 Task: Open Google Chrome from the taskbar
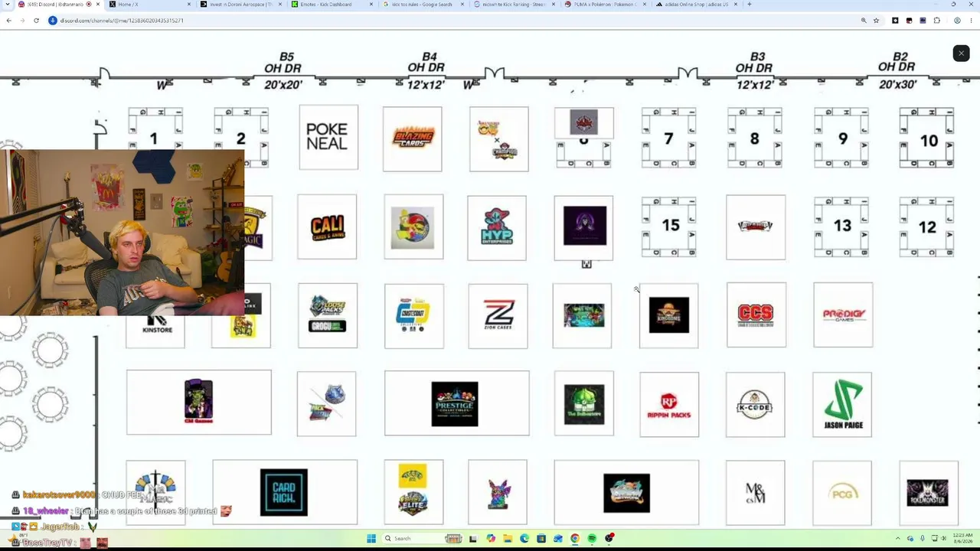pyautogui.click(x=575, y=539)
